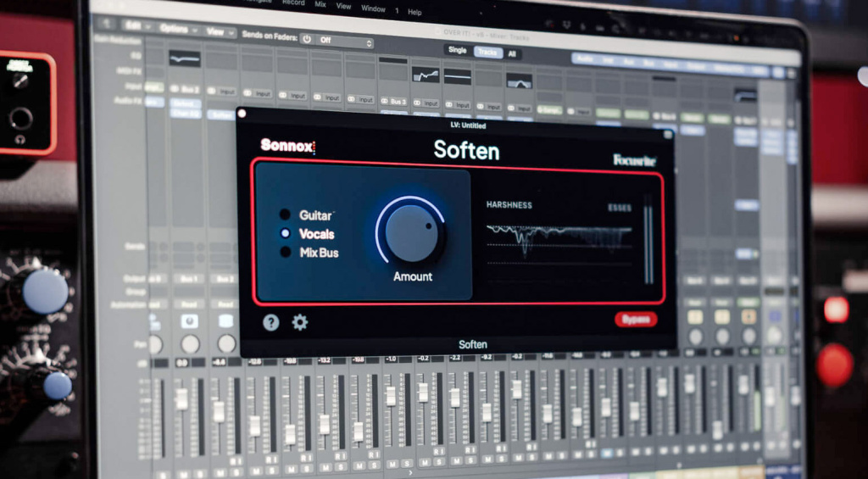Click the up-arrow icon left of Edit
Viewport: 868px width, 479px height.
[x=106, y=25]
